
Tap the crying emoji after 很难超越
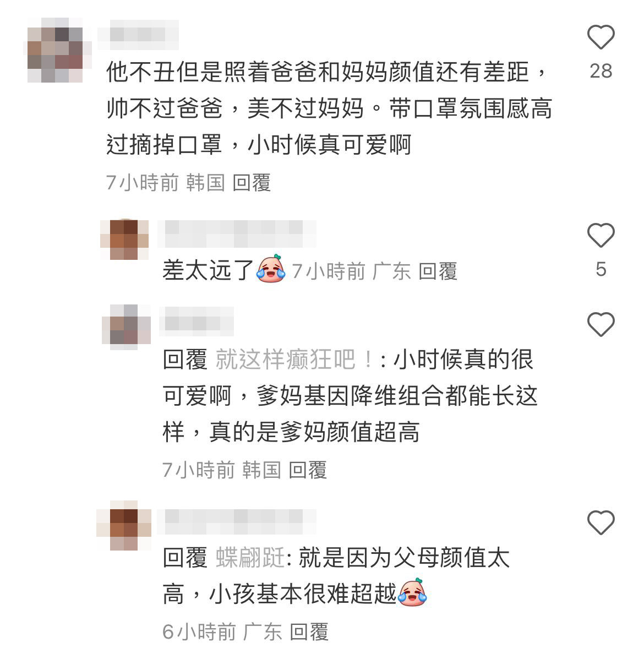point(412,592)
